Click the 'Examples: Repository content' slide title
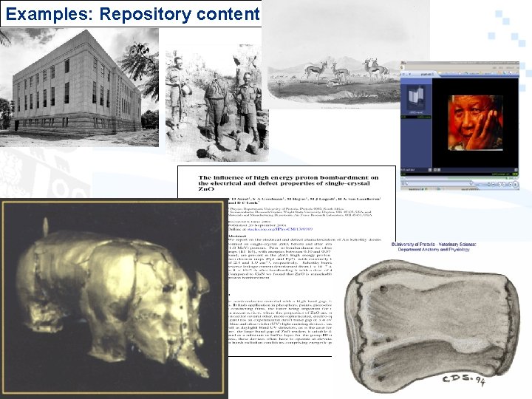This screenshot has height=399, width=532. 132,14
